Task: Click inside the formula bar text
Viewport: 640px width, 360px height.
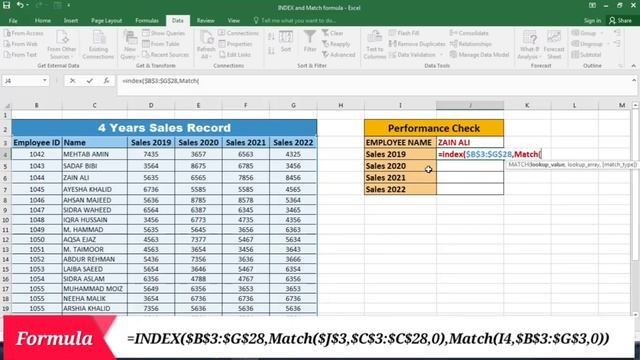Action: [161, 81]
